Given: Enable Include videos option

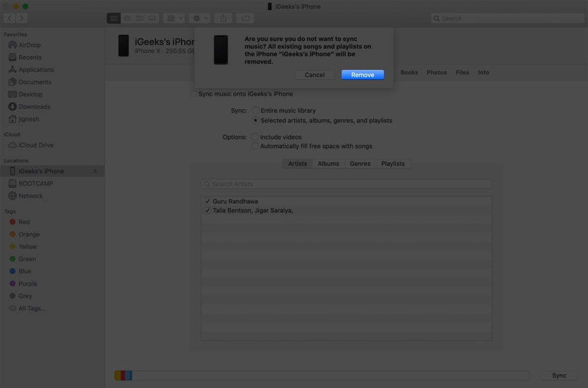Looking at the screenshot, I should (255, 137).
